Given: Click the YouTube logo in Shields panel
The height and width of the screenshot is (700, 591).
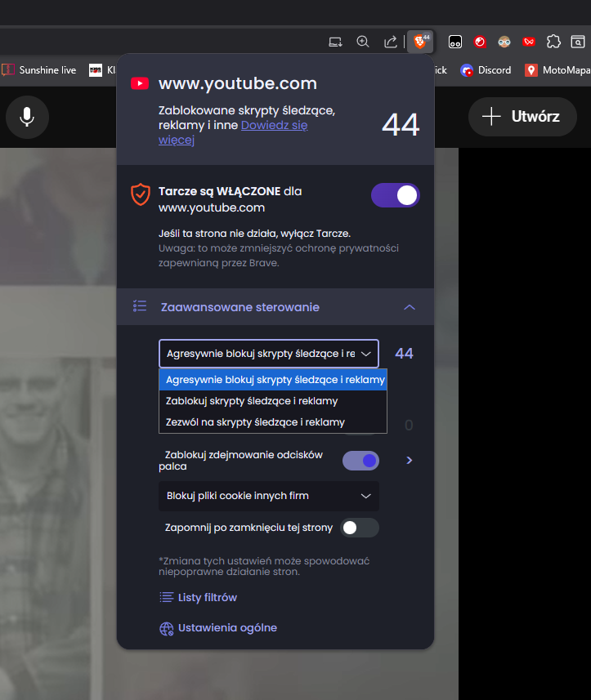Looking at the screenshot, I should point(140,83).
